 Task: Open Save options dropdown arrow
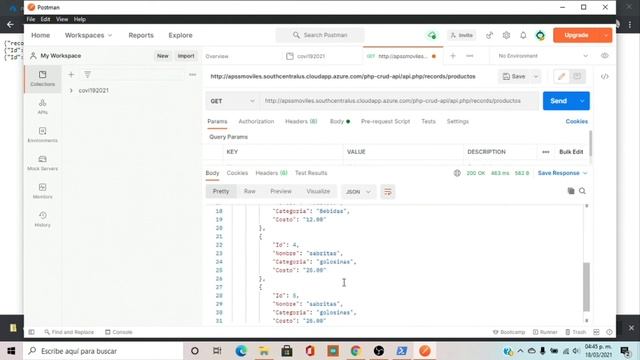(536, 76)
